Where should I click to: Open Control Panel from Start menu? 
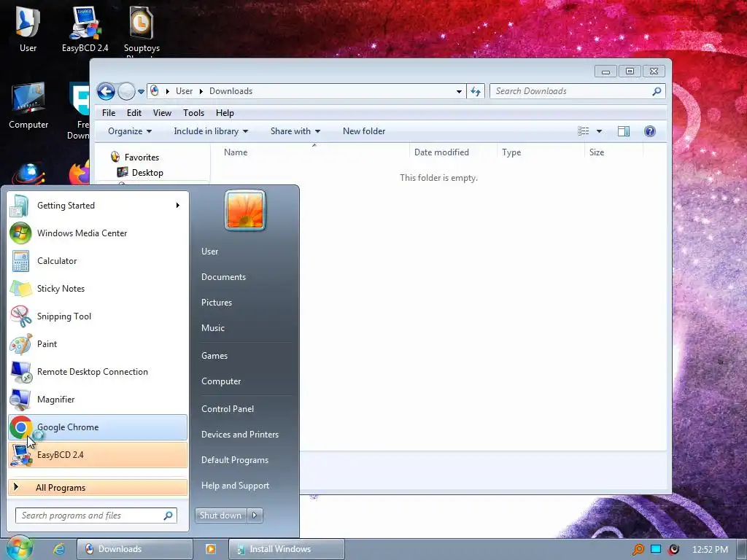(228, 408)
